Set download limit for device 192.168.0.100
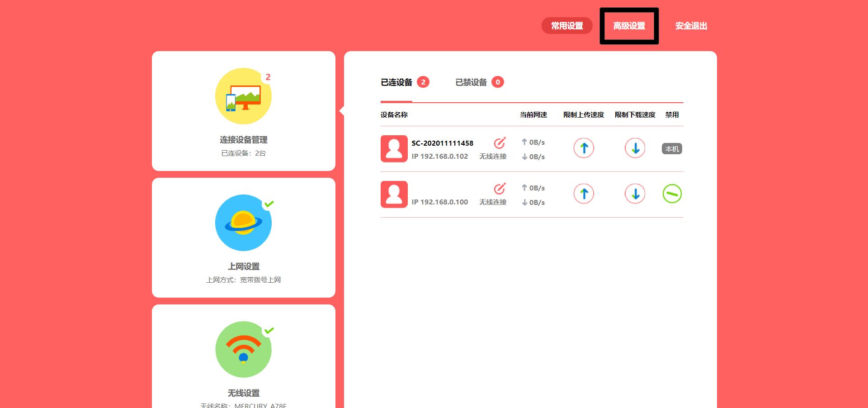868x408 pixels. [x=635, y=194]
